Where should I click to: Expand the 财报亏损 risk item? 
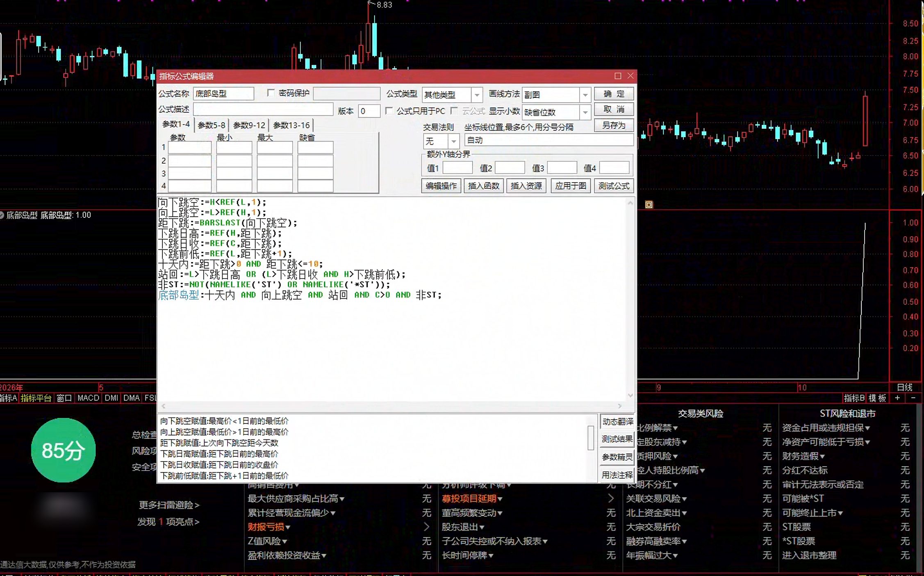(269, 527)
